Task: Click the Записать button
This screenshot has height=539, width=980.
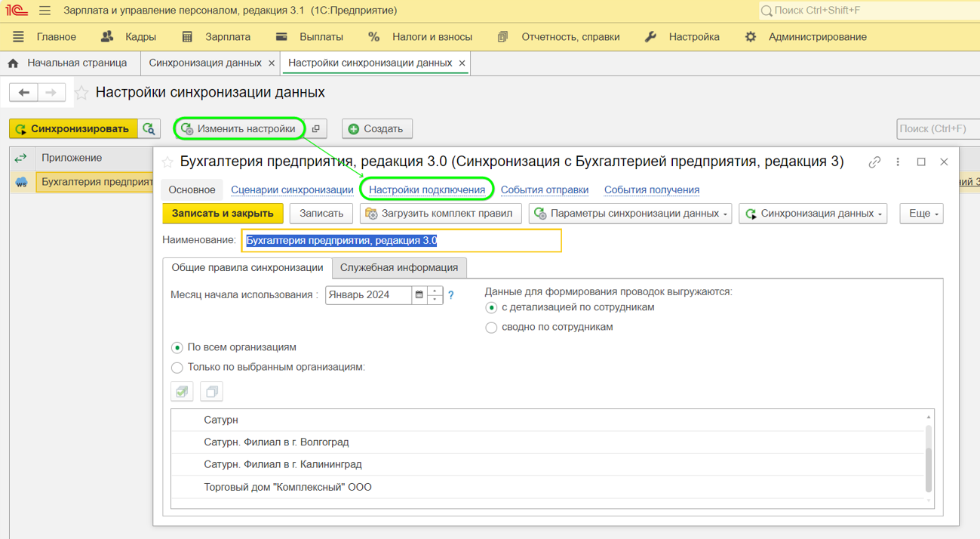Action: point(321,214)
